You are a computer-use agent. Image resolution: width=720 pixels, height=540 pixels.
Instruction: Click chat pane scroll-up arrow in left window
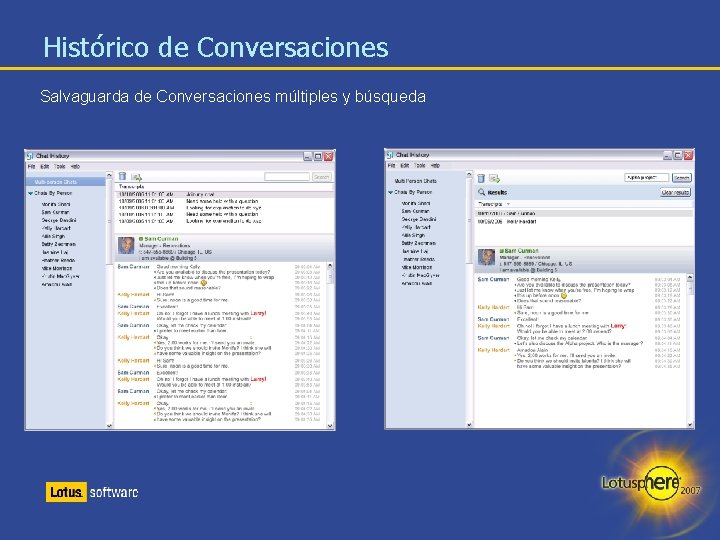[330, 266]
